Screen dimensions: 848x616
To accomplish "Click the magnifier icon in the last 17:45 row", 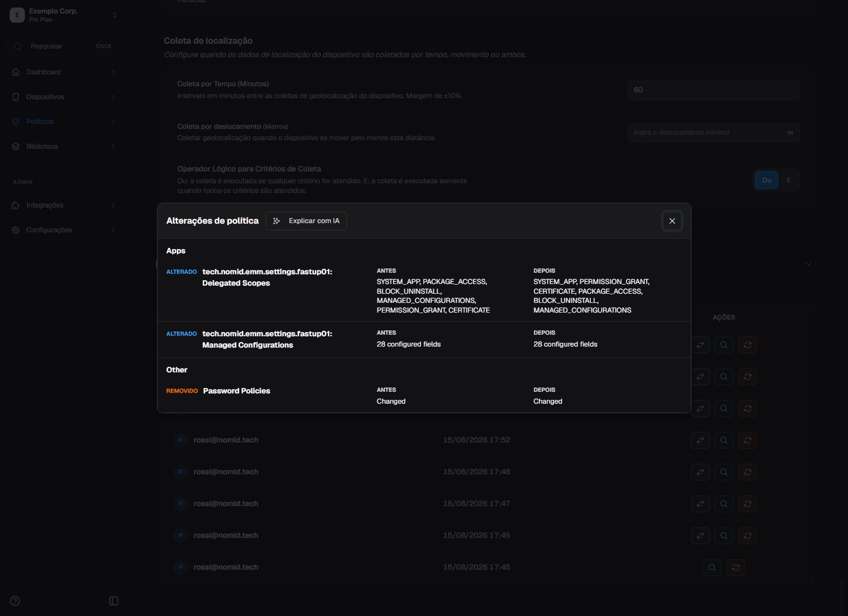I will tap(712, 567).
